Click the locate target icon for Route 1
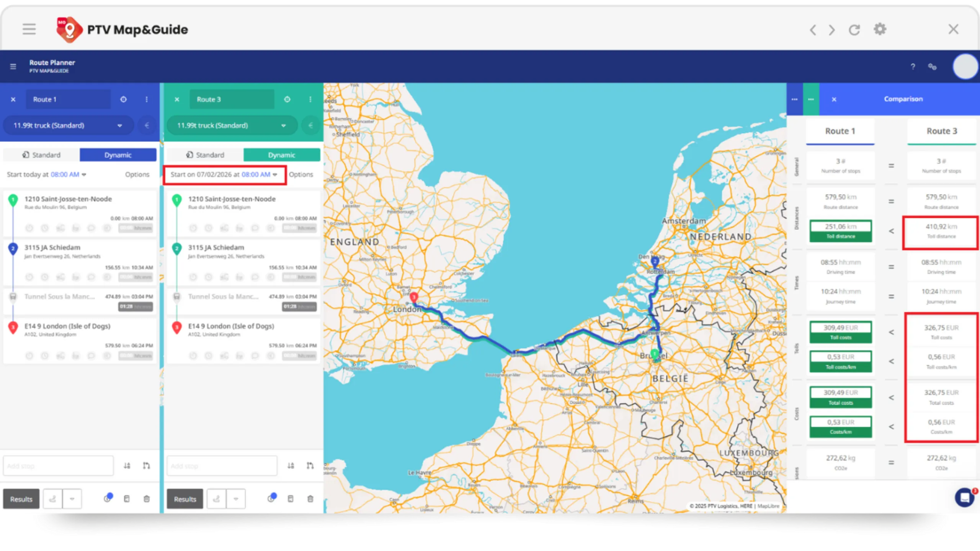 [x=123, y=99]
